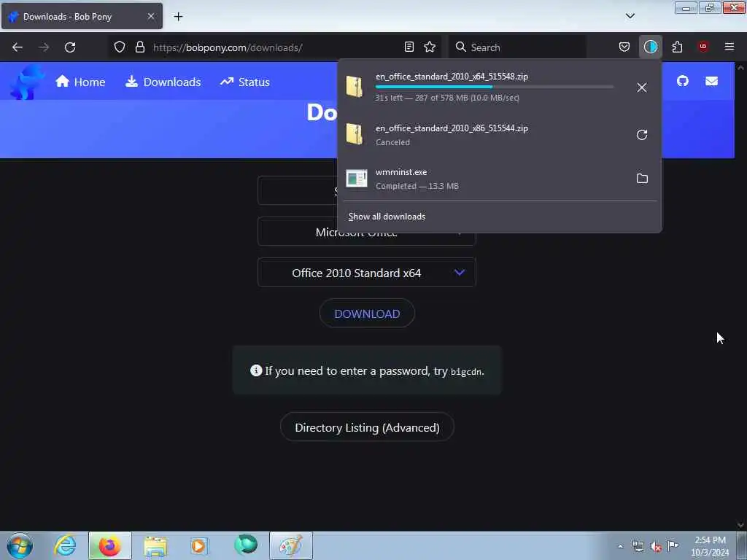Show hidden tray icons arrow
The height and width of the screenshot is (560, 747).
pyautogui.click(x=620, y=546)
